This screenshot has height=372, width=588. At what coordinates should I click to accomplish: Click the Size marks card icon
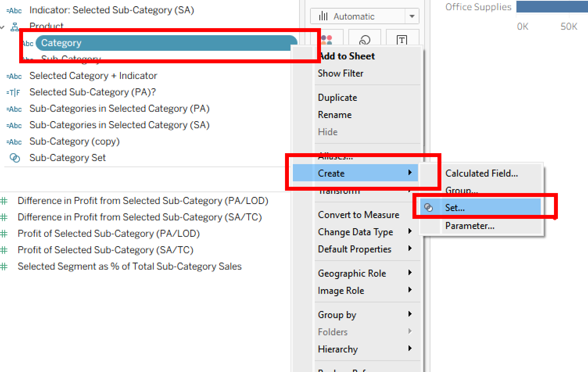[364, 40]
